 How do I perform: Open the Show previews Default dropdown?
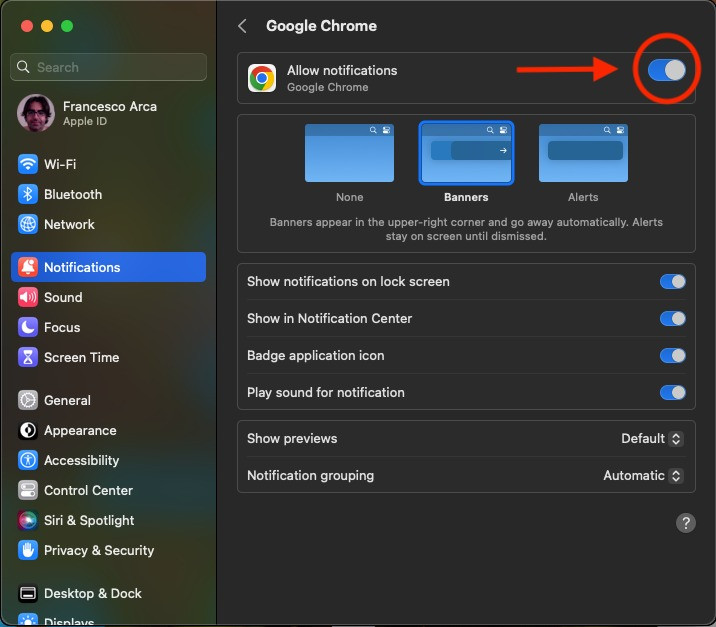(x=652, y=439)
